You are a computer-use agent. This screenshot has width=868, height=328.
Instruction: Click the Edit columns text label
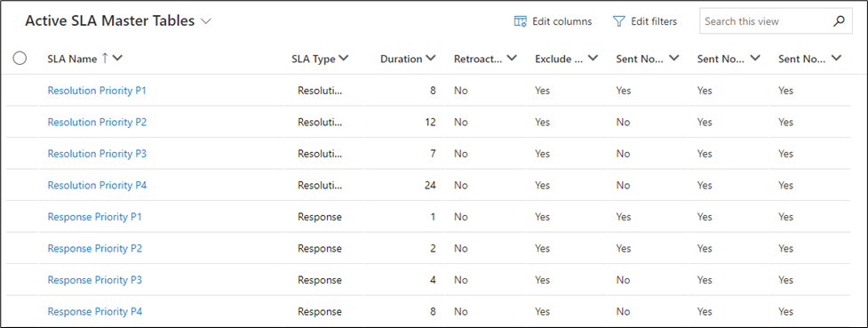[x=561, y=21]
